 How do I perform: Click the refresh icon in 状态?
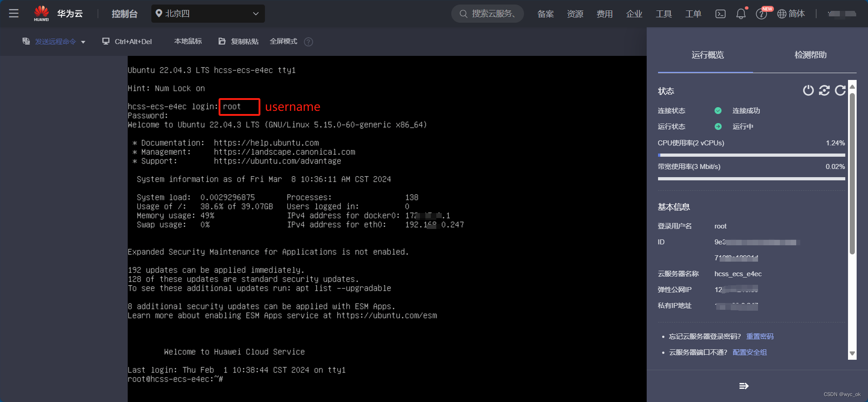(840, 90)
